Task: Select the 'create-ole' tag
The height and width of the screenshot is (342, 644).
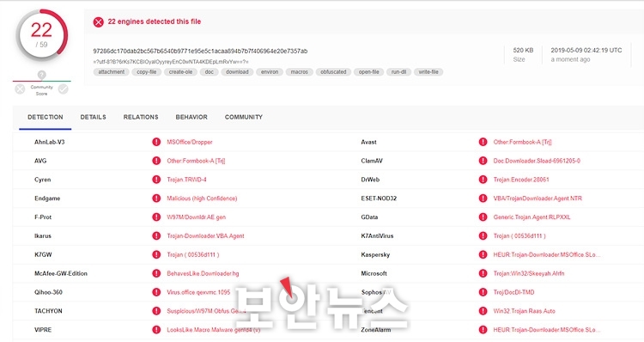Action: point(180,72)
